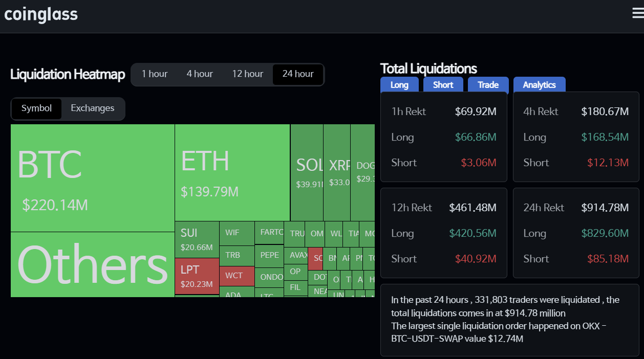Select the Symbol heatmap view
Screen dimensions: 644x359
click(x=36, y=108)
